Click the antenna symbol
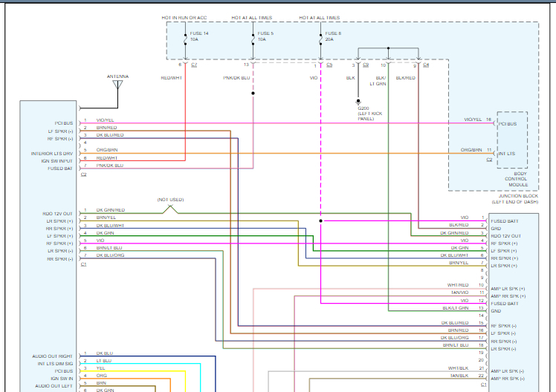Image resolution: width=556 pixels, height=392 pixels. (117, 85)
